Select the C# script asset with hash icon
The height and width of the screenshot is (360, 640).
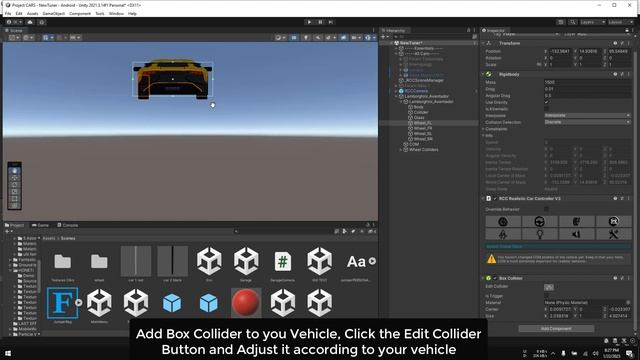tap(282, 262)
